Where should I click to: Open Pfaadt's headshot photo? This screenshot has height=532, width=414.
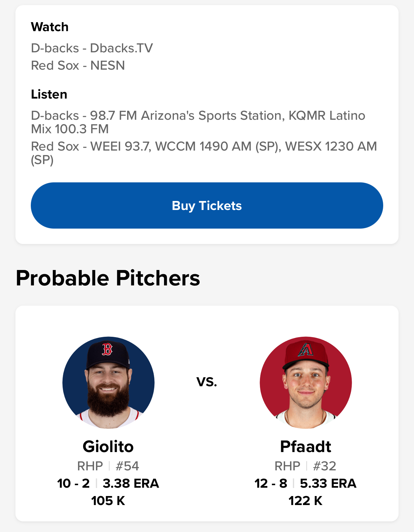tap(306, 382)
